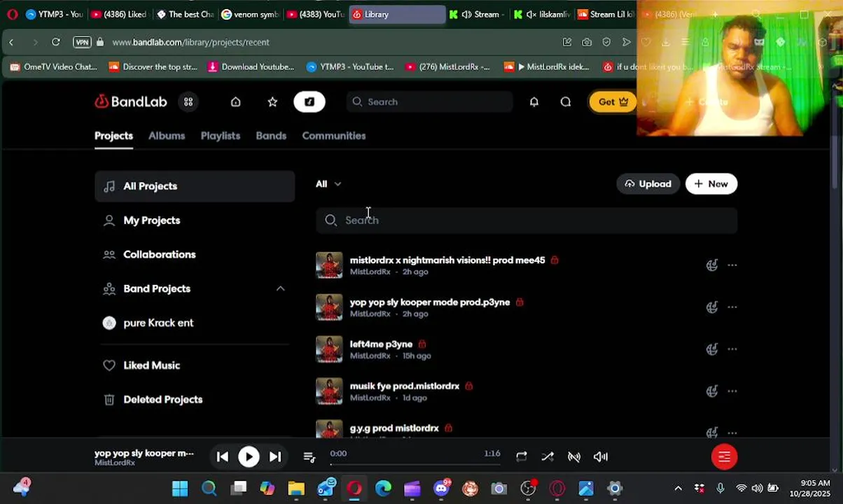Image resolution: width=843 pixels, height=504 pixels.
Task: Switch to the Bands tab
Action: [x=271, y=136]
